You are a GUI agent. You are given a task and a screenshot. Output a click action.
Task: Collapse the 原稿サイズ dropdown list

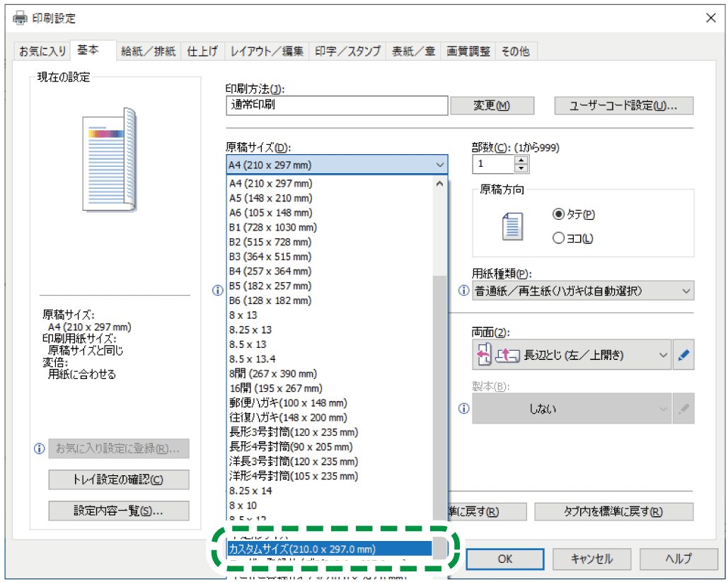(x=441, y=165)
